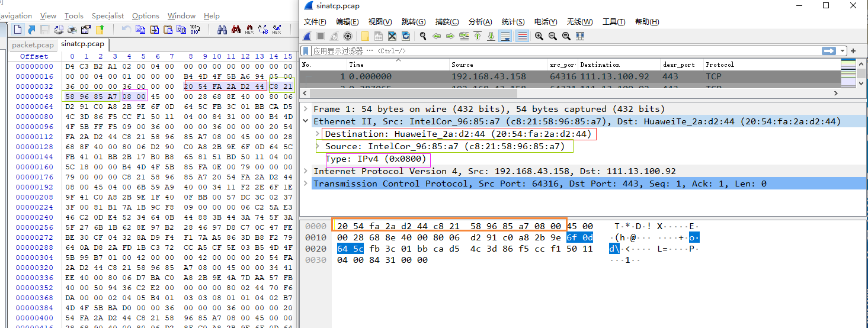Click Zoom in magnifier icon in Wireshark
This screenshot has width=868, height=328.
[x=539, y=36]
